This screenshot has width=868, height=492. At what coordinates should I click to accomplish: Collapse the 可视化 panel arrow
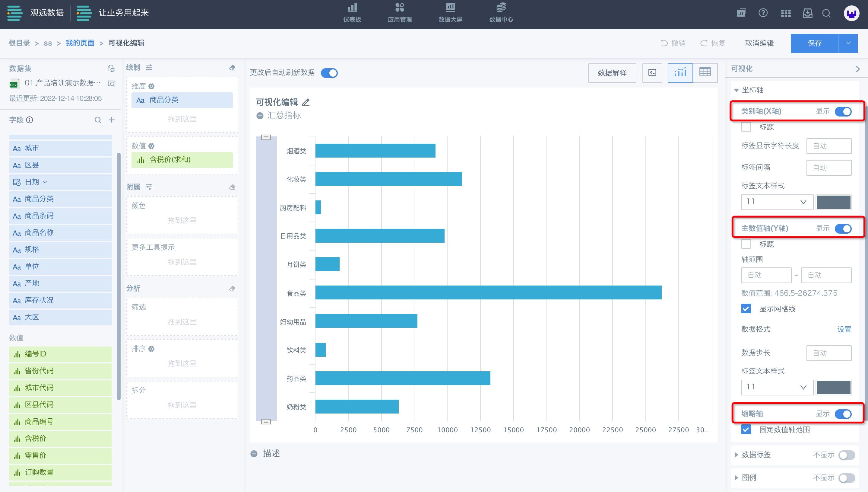click(857, 69)
